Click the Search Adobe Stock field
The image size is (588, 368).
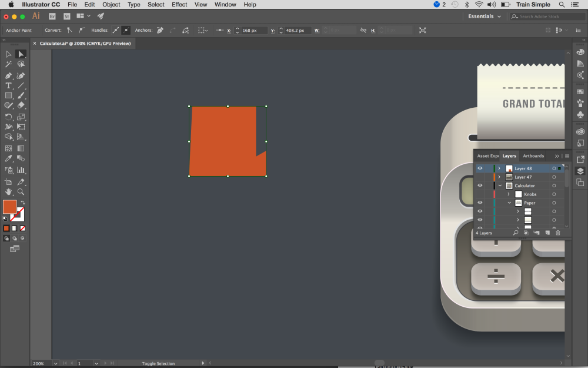pos(547,16)
